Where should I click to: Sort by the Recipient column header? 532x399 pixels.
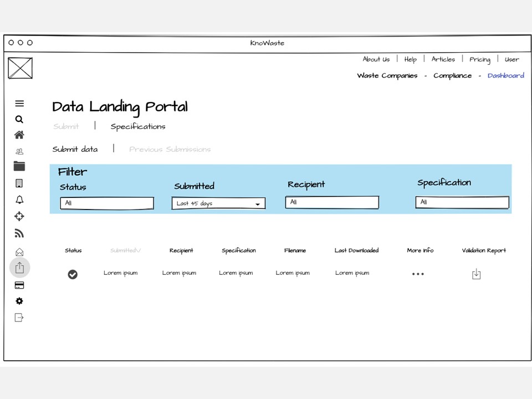pyautogui.click(x=181, y=250)
